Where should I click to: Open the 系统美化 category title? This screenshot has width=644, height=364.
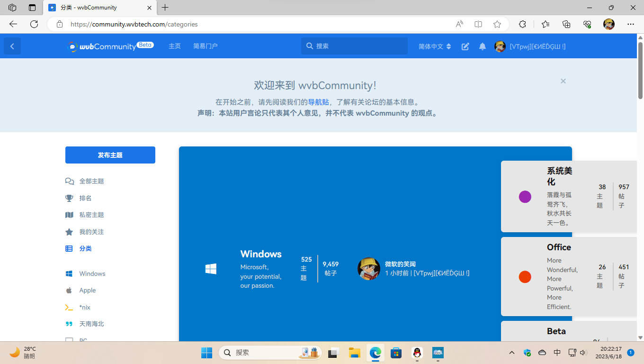click(x=560, y=176)
